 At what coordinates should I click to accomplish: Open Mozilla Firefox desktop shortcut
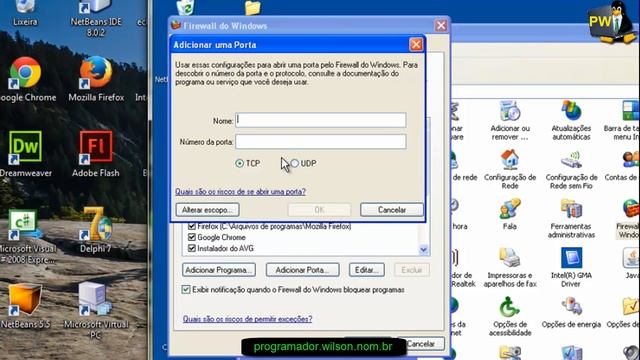coord(96,73)
